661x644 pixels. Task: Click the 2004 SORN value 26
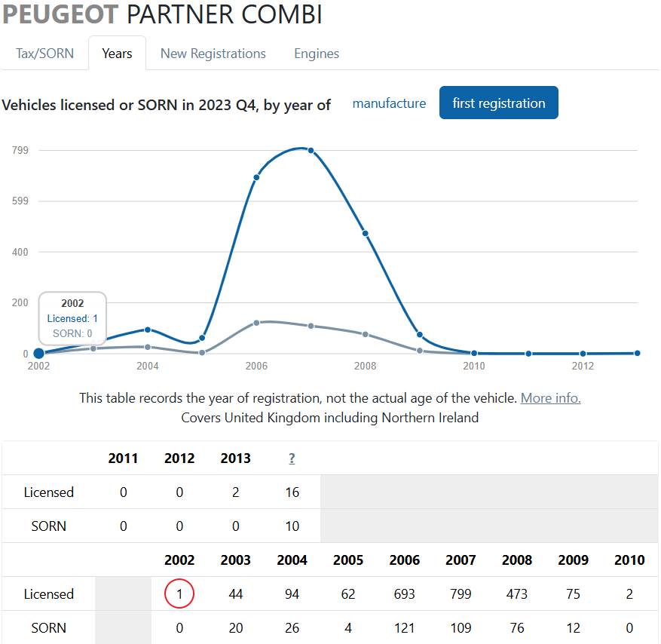[292, 628]
